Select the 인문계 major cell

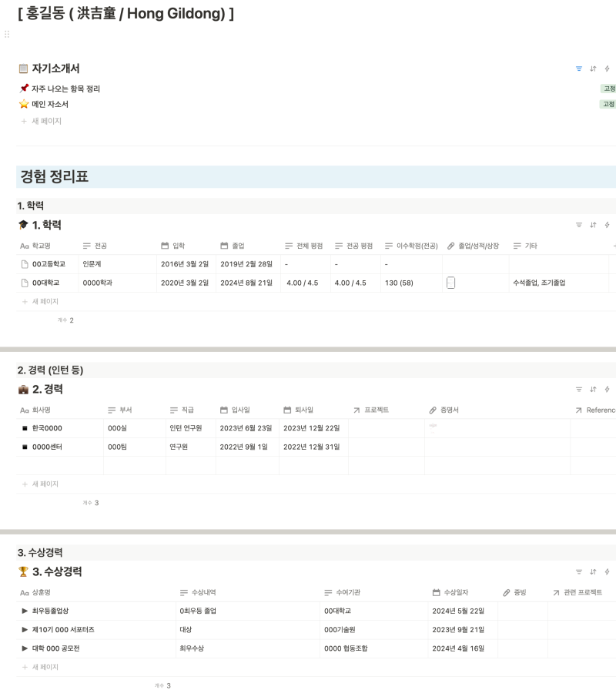(117, 264)
